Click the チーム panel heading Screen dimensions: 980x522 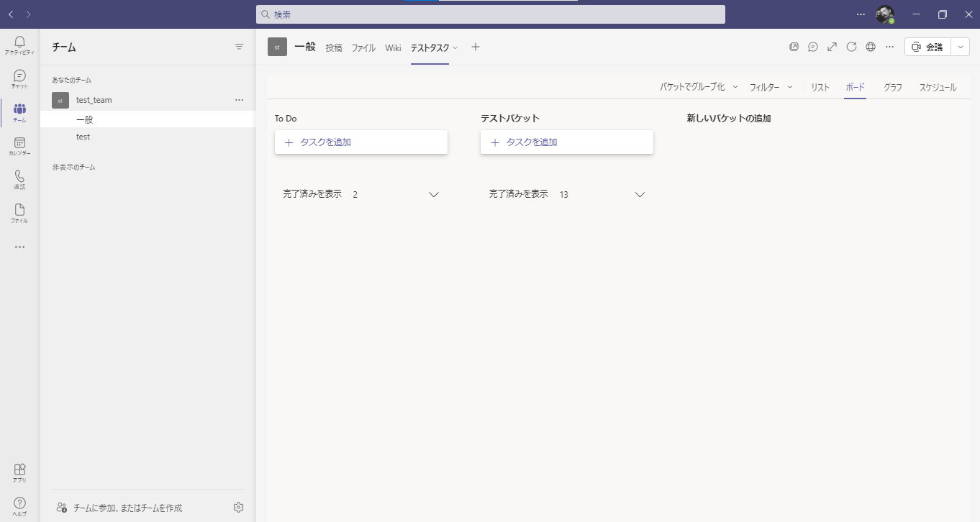64,47
